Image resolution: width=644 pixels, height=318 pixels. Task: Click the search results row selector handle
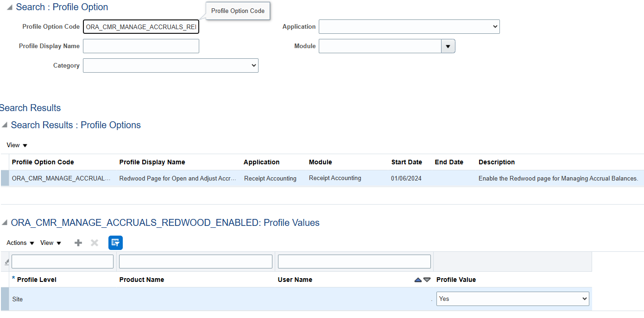click(x=5, y=178)
